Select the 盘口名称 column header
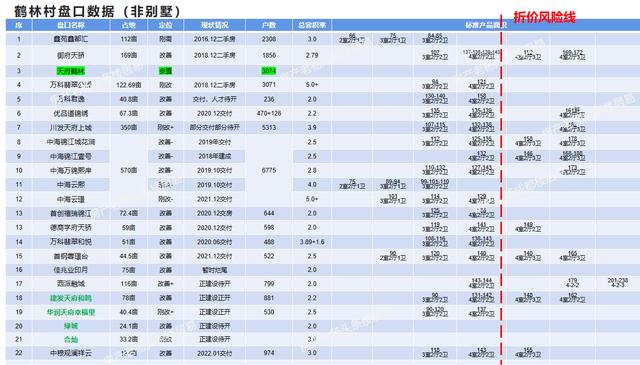The width and height of the screenshot is (640, 365). pyautogui.click(x=71, y=25)
